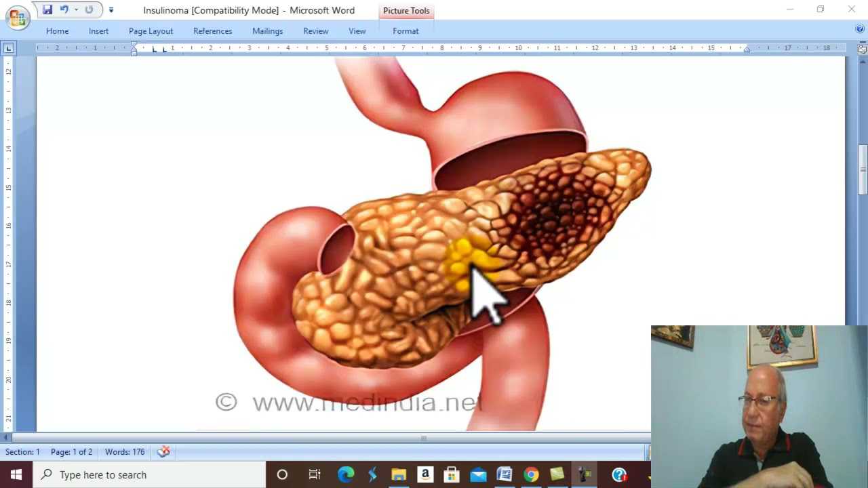Toggle the ruler view button
Screen dimensions: 868x488
[863, 49]
